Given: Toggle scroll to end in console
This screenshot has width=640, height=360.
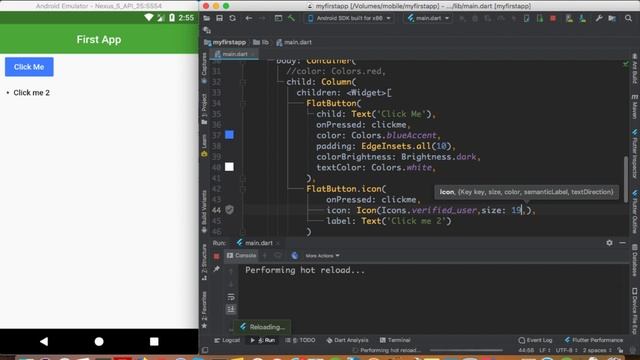Looking at the screenshot, I should [x=231, y=309].
